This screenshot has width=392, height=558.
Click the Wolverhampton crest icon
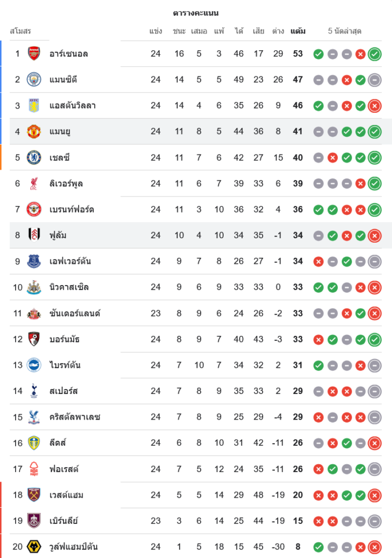pyautogui.click(x=34, y=546)
